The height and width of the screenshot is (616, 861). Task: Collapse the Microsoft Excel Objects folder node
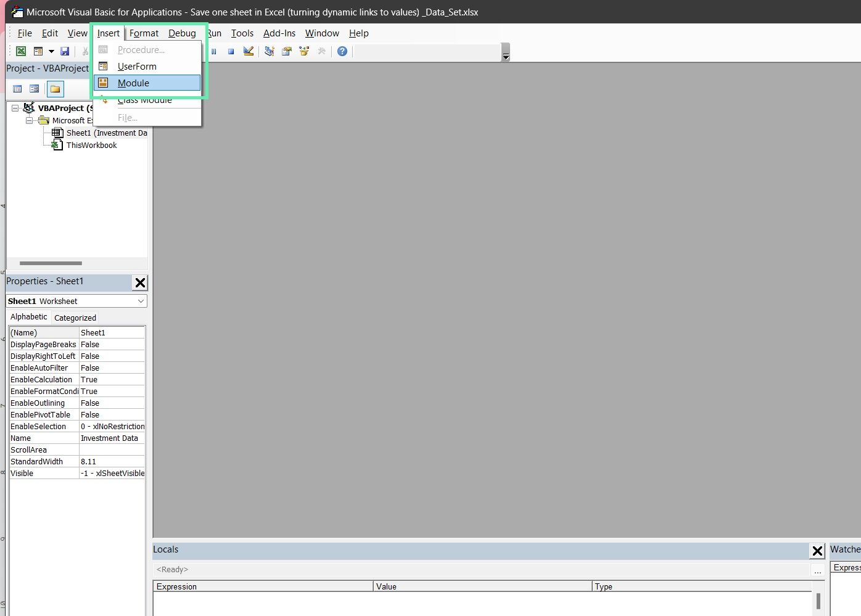[29, 120]
